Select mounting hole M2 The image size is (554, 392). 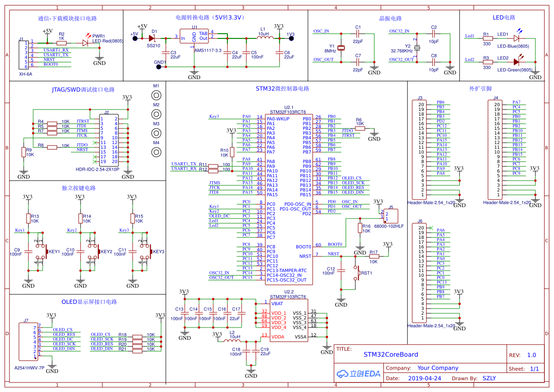coord(156,114)
